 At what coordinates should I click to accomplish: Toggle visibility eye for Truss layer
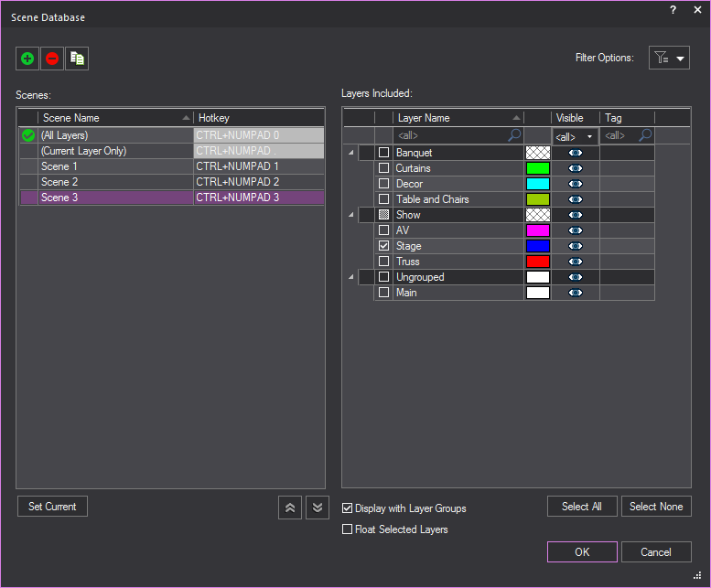point(576,262)
